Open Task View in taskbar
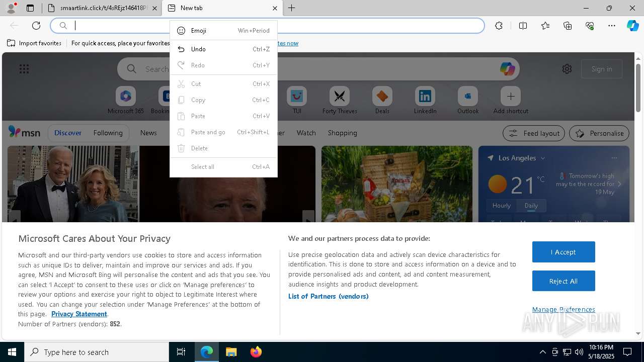644x362 pixels. tap(181, 352)
